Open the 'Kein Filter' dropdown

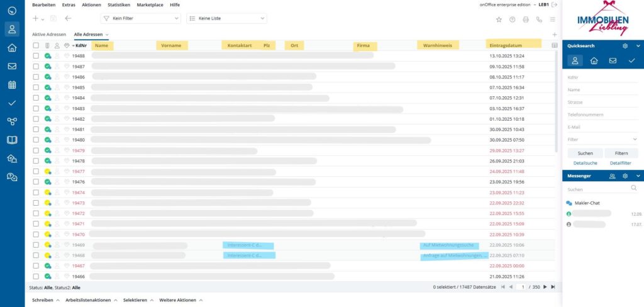[x=140, y=19]
